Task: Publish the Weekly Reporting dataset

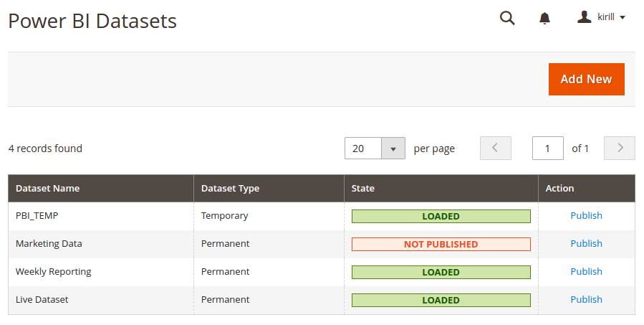Action: [x=586, y=271]
